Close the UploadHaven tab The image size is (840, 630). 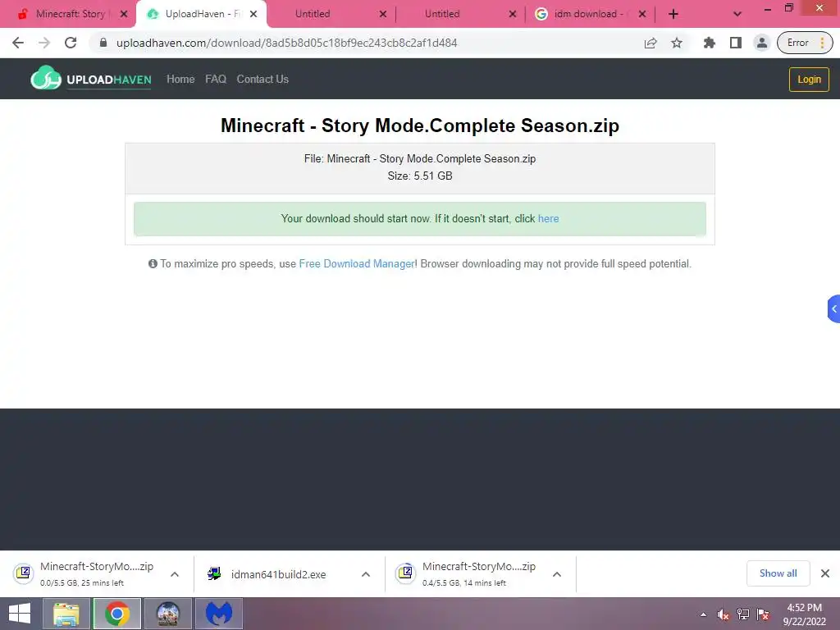(x=254, y=15)
